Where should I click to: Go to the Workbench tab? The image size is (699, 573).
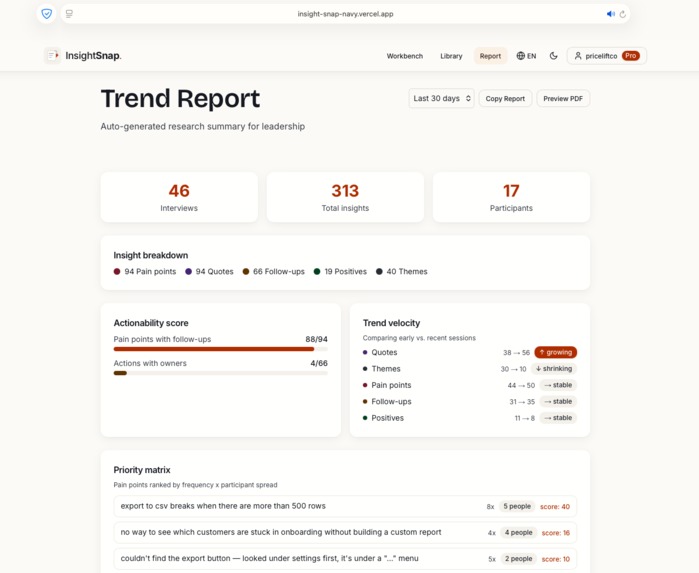tap(405, 56)
